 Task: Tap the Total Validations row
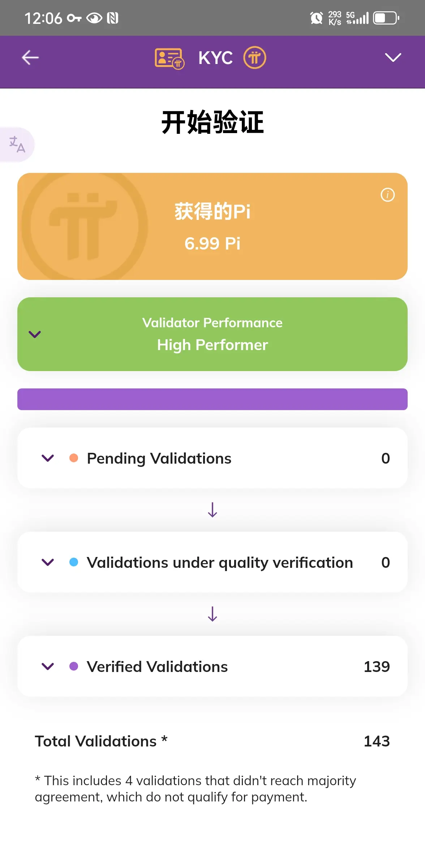tap(212, 741)
